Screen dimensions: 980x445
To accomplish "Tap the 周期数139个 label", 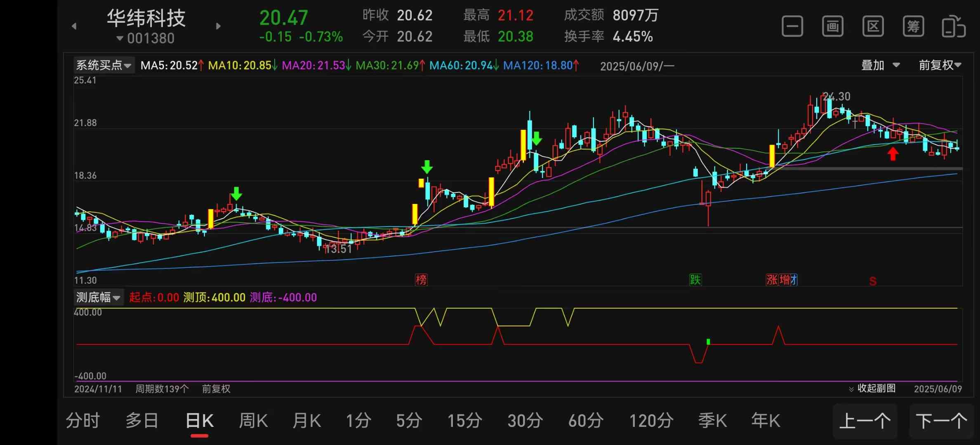I will coord(162,389).
